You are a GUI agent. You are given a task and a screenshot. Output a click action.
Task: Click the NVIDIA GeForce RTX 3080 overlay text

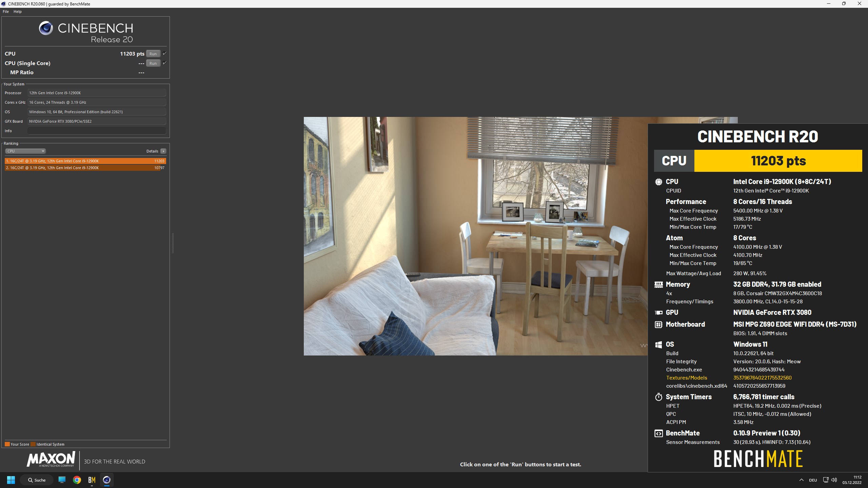pyautogui.click(x=772, y=312)
